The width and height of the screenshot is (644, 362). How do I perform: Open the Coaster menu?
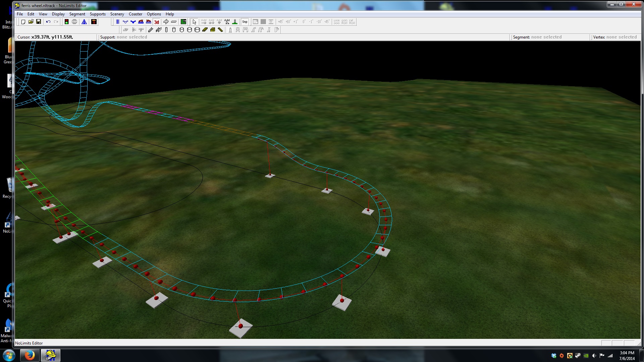[136, 14]
